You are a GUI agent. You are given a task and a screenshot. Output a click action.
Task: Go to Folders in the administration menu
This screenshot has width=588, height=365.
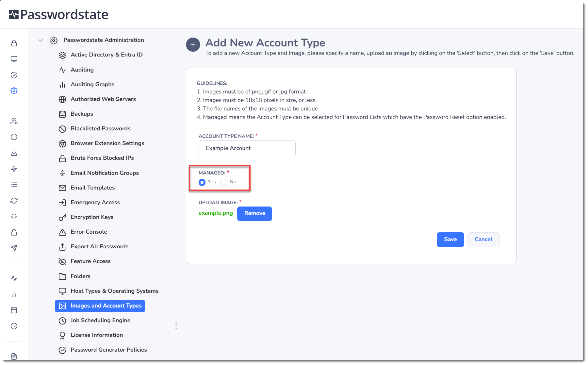[80, 276]
